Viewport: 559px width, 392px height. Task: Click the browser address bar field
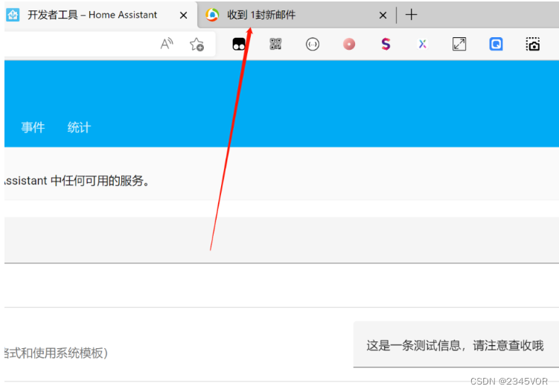point(110,44)
